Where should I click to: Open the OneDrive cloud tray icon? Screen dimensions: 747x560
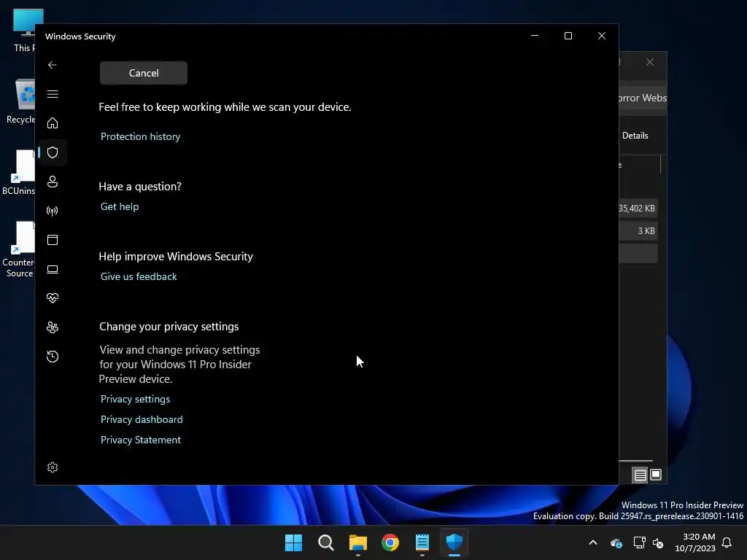pyautogui.click(x=616, y=542)
